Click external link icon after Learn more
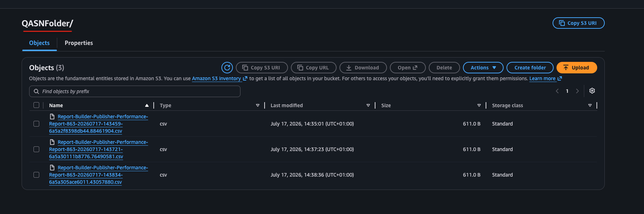The width and height of the screenshot is (644, 214). (560, 78)
